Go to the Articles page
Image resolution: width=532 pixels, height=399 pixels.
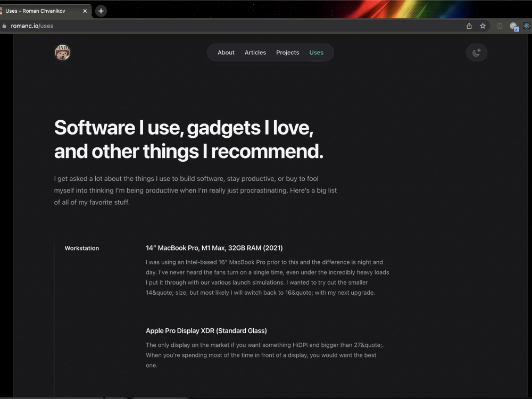tap(255, 53)
